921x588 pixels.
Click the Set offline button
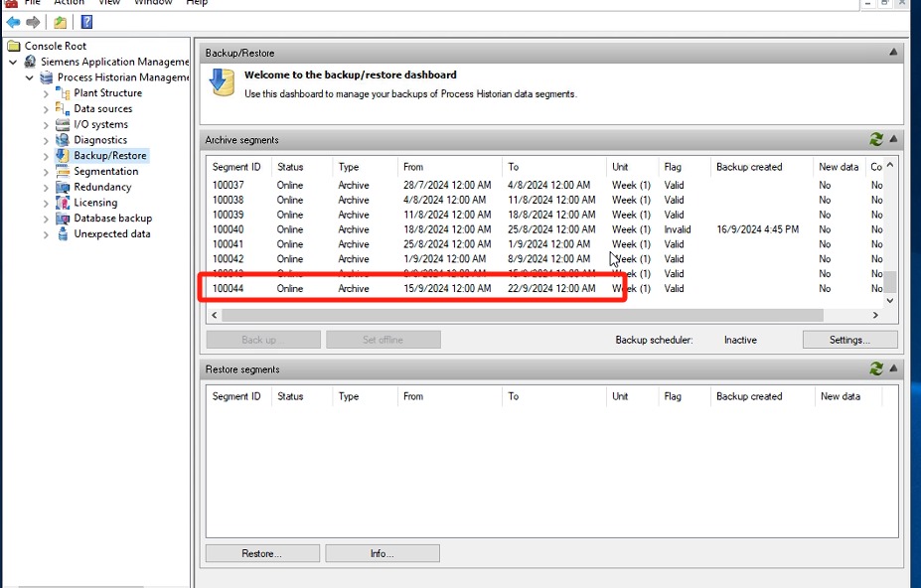[x=383, y=340]
